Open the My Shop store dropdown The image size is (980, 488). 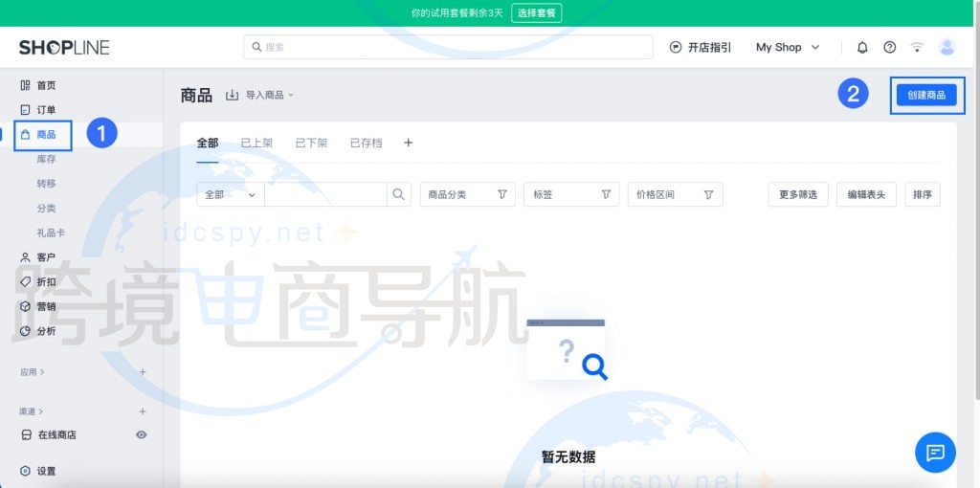click(788, 48)
